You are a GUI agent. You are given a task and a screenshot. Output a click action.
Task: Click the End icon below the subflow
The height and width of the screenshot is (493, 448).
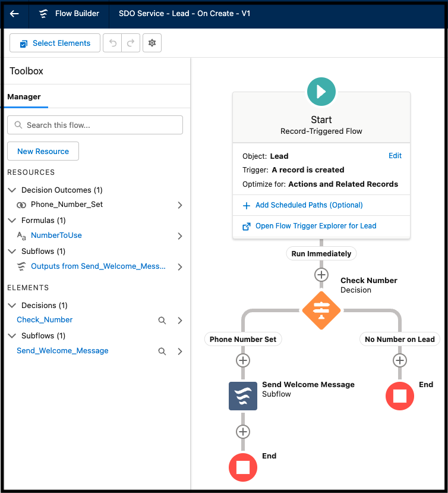242,467
